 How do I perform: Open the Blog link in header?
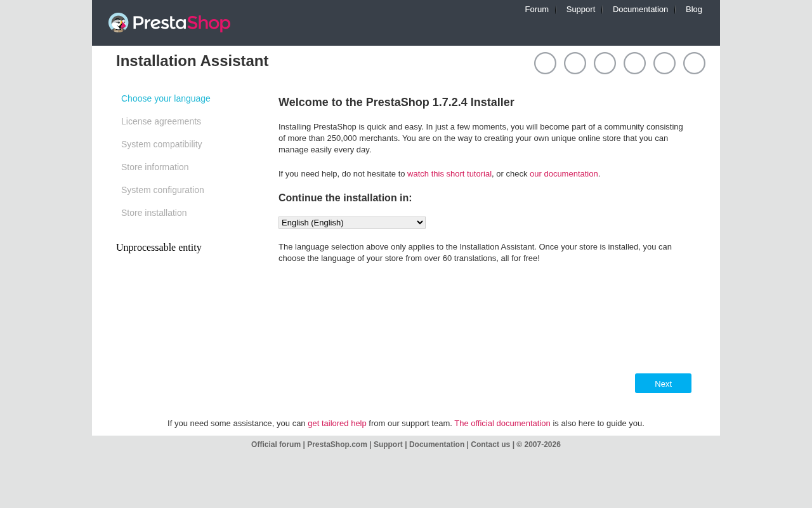tap(694, 10)
